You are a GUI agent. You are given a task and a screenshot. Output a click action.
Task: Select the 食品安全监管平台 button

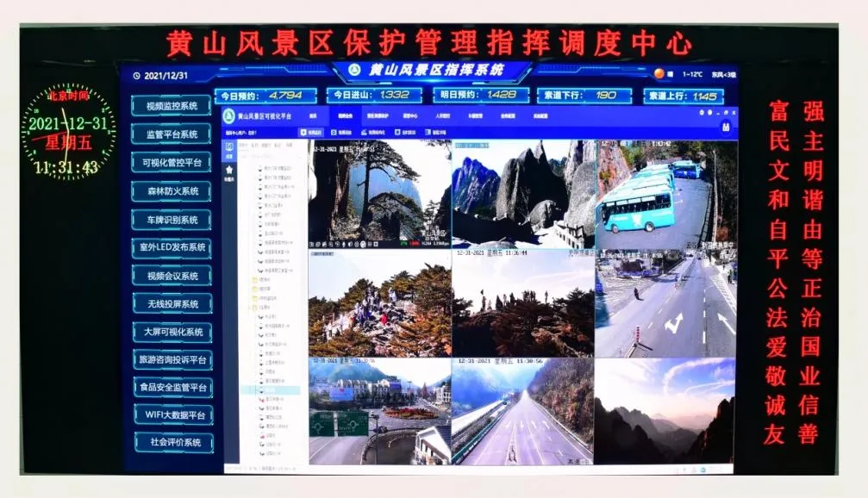(x=173, y=387)
